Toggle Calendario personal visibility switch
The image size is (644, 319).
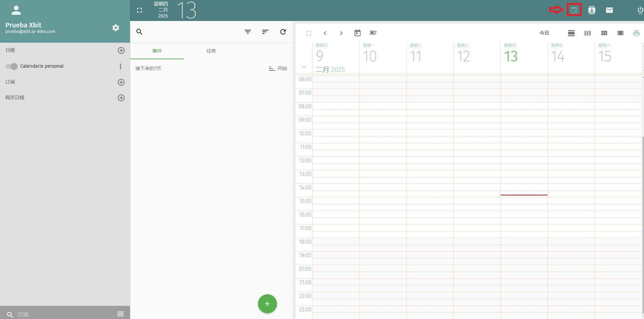tap(12, 66)
